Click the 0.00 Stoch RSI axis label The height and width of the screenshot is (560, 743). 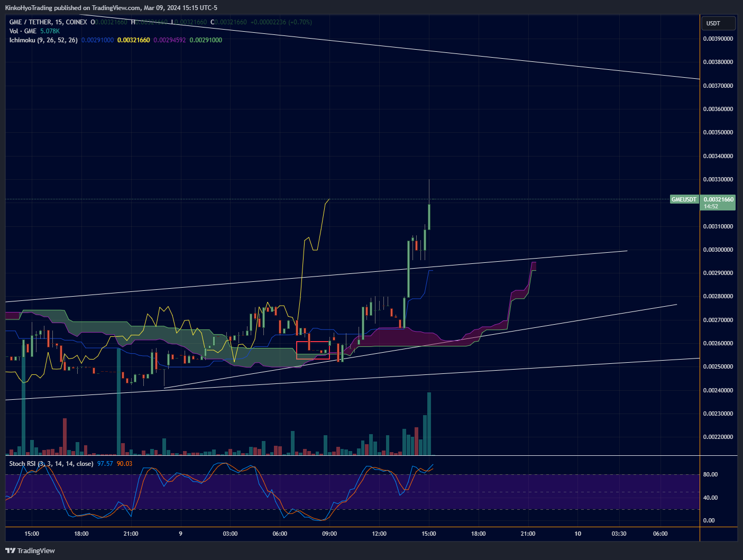tap(709, 520)
